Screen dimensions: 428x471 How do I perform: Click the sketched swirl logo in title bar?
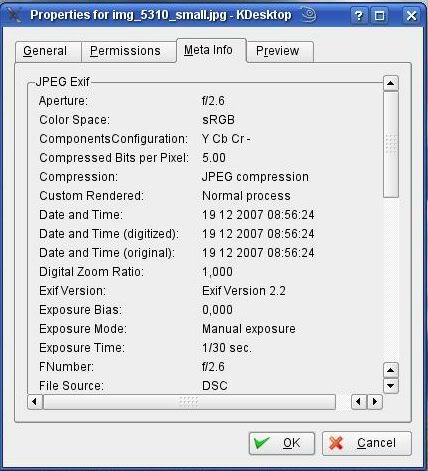coord(309,15)
